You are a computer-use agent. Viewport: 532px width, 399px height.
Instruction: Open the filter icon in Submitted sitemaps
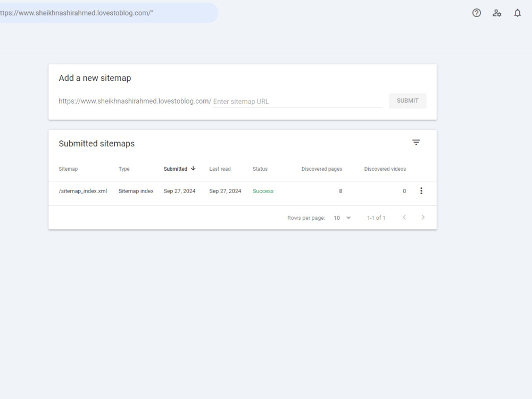(x=417, y=142)
